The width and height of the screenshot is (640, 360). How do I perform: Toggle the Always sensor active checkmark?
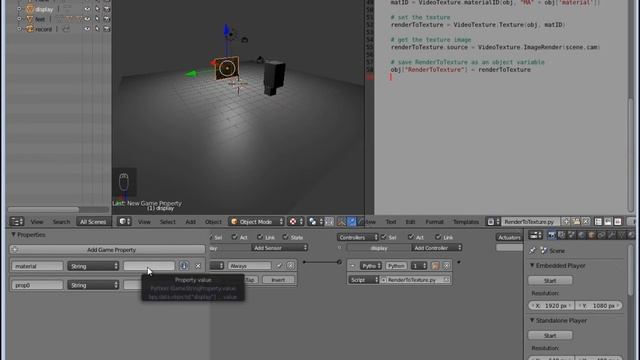[279, 266]
